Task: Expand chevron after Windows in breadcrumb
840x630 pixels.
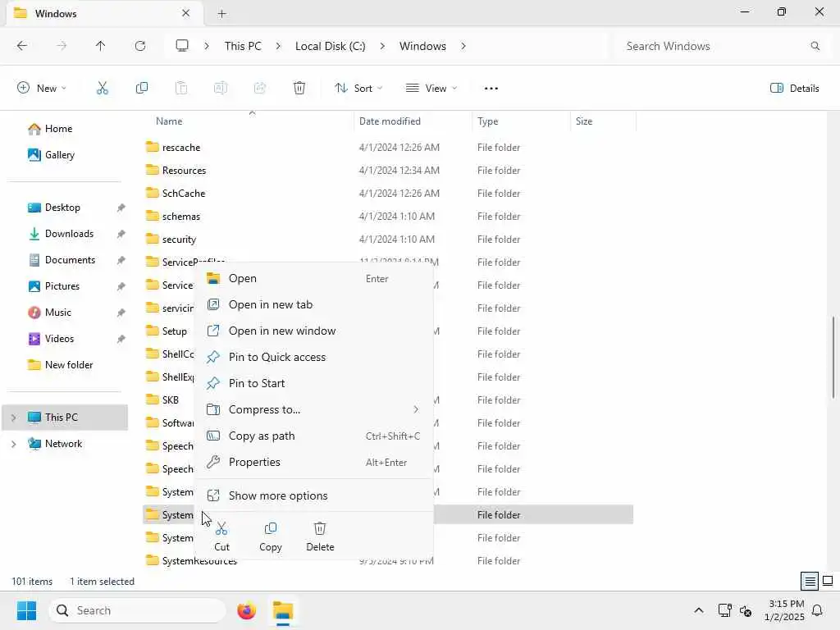Action: pos(463,46)
